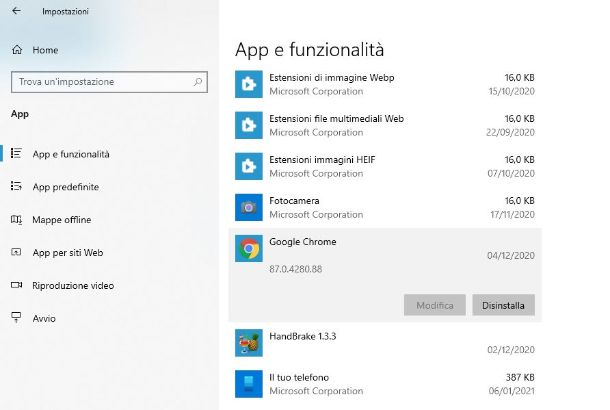610x410 pixels.
Task: Click the 387 KB size value
Action: pyautogui.click(x=520, y=377)
